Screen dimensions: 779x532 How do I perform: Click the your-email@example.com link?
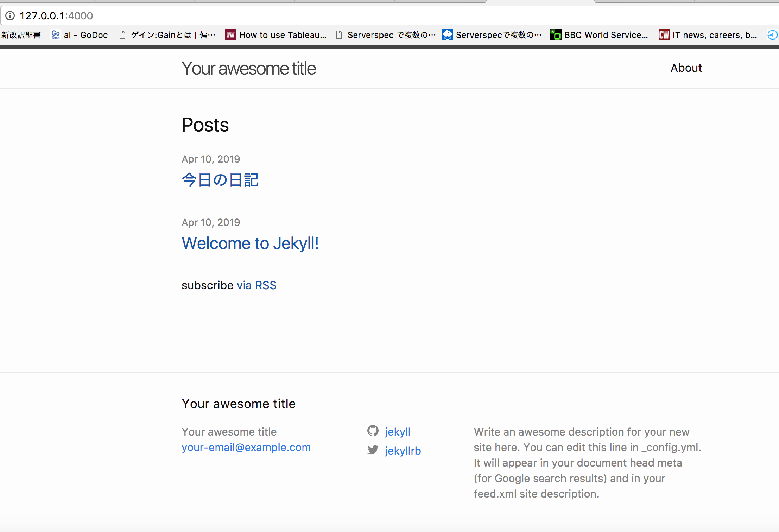coord(246,447)
